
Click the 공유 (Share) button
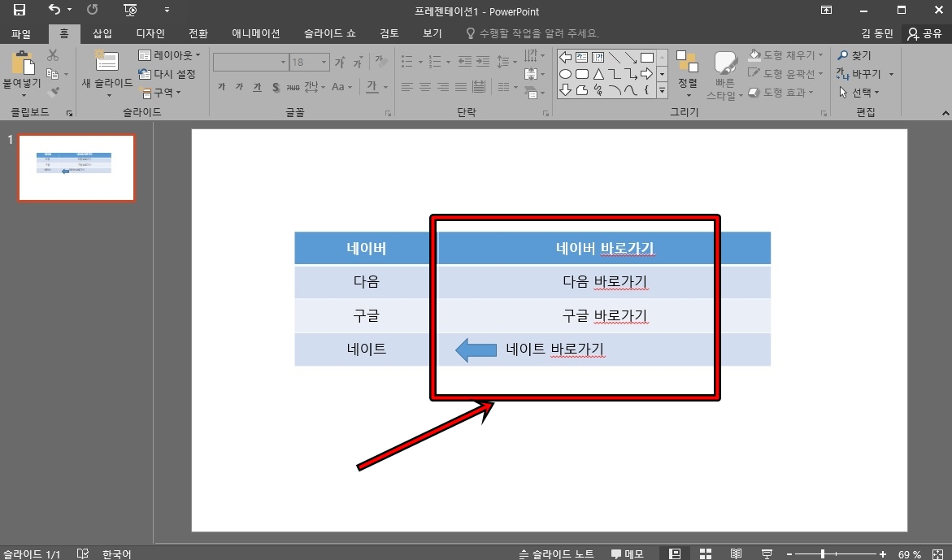(924, 33)
